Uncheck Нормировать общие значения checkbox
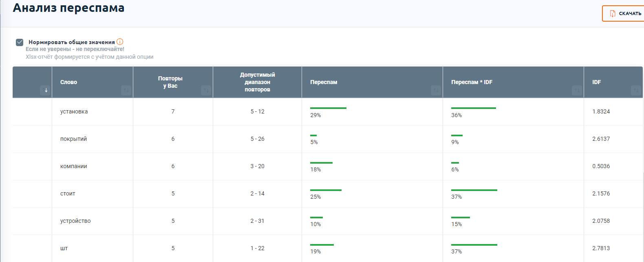This screenshot has height=262, width=644. [x=20, y=42]
